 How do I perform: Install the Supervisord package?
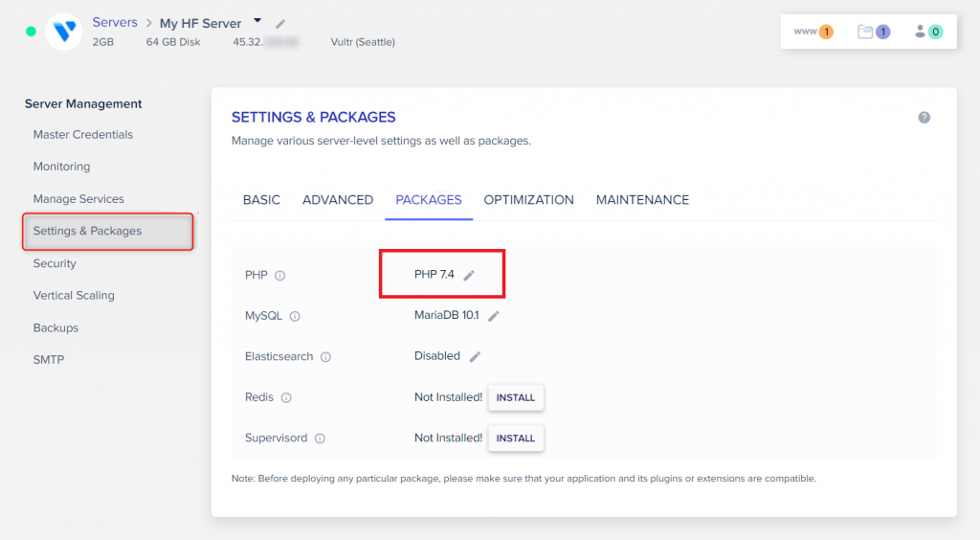coord(516,438)
